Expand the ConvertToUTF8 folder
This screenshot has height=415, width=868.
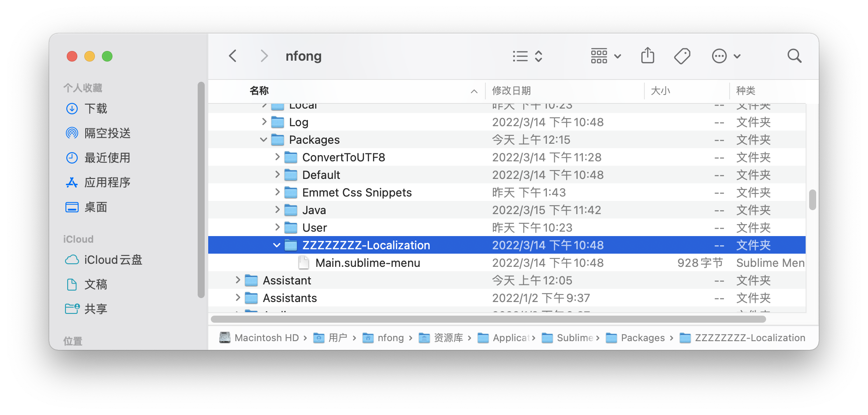point(277,157)
